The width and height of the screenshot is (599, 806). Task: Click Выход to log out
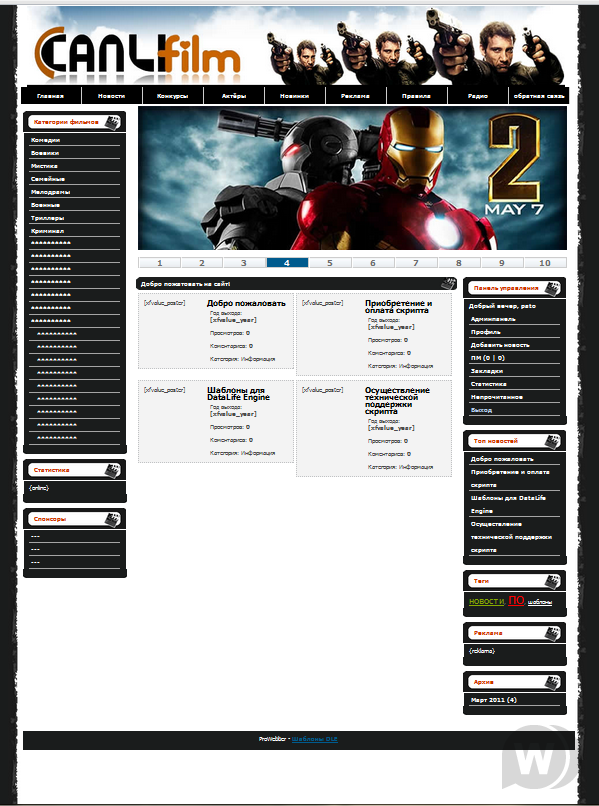[481, 410]
